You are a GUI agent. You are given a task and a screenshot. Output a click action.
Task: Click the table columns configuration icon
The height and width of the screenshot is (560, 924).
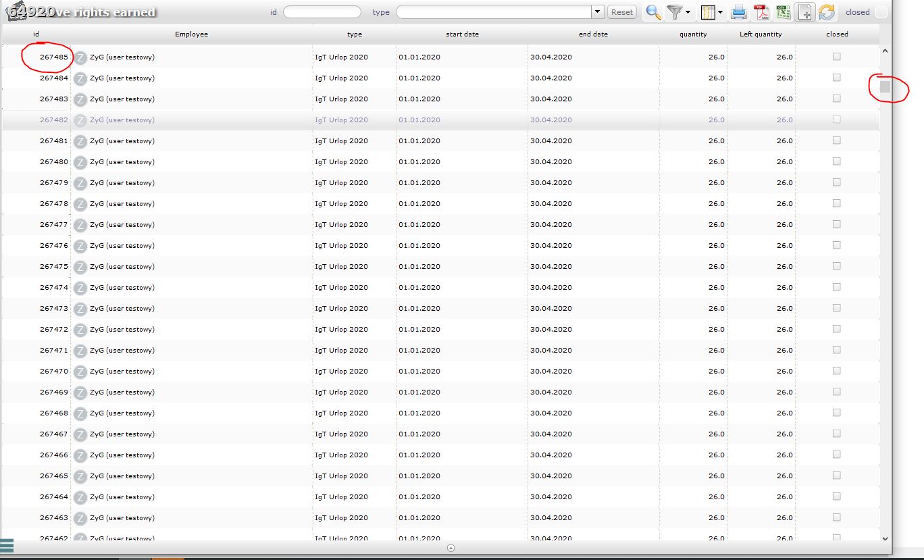[x=708, y=12]
